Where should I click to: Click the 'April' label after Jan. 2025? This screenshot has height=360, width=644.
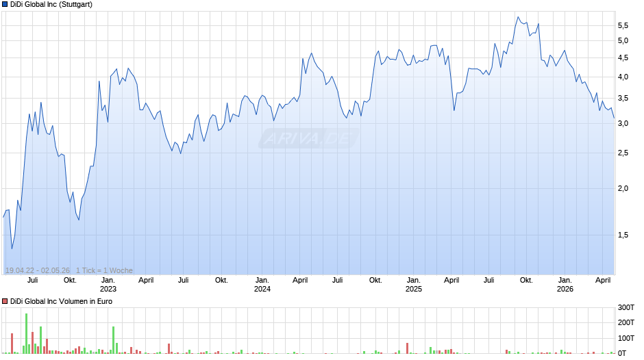pyautogui.click(x=451, y=281)
